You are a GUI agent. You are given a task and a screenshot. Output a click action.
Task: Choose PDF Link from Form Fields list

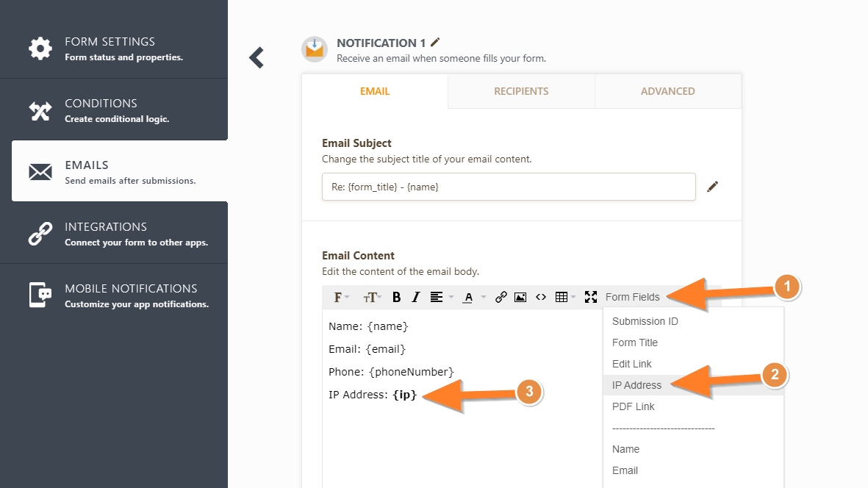point(693,406)
